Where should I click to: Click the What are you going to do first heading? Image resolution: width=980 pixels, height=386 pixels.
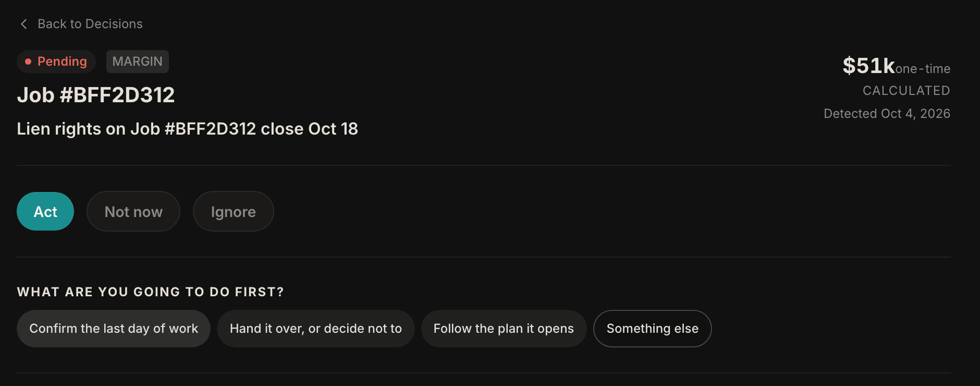[x=151, y=292]
